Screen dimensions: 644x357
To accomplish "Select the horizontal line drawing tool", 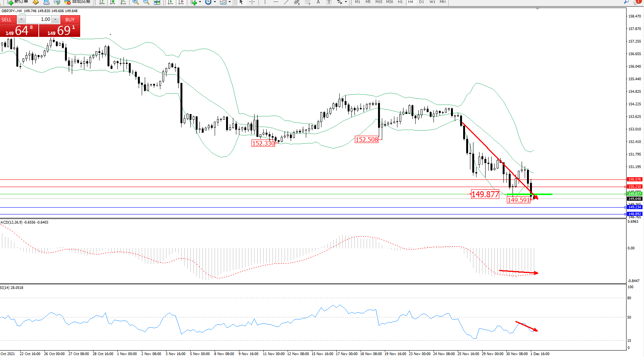I will pyautogui.click(x=276, y=2).
